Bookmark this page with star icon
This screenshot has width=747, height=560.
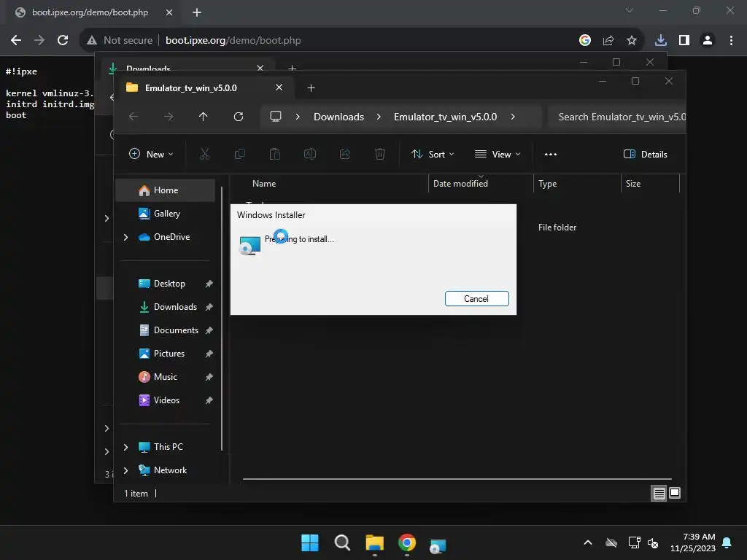pyautogui.click(x=631, y=40)
